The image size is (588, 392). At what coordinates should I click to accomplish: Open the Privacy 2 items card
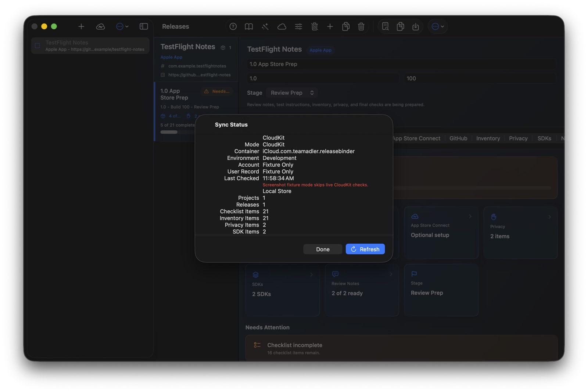[x=520, y=233]
